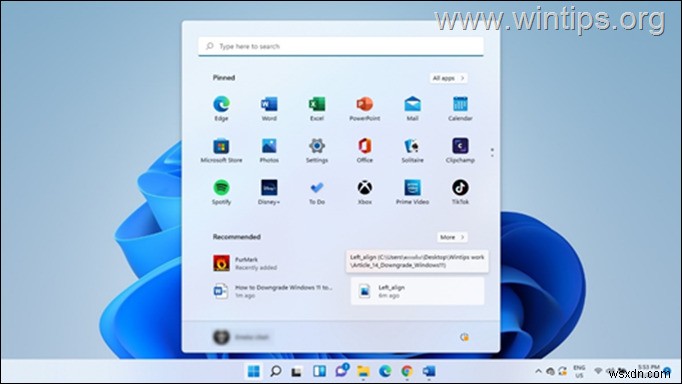Open Spotify from pinned apps
The width and height of the screenshot is (682, 384).
pos(221,192)
